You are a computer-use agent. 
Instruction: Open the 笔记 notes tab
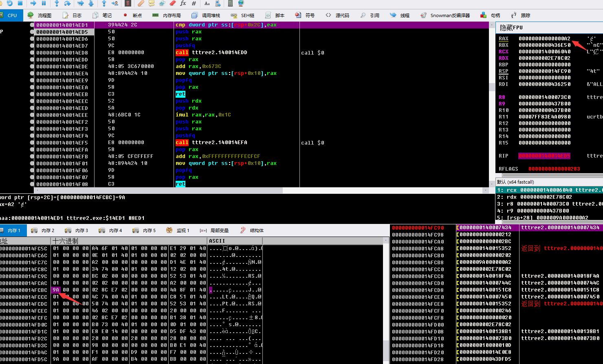[102, 15]
